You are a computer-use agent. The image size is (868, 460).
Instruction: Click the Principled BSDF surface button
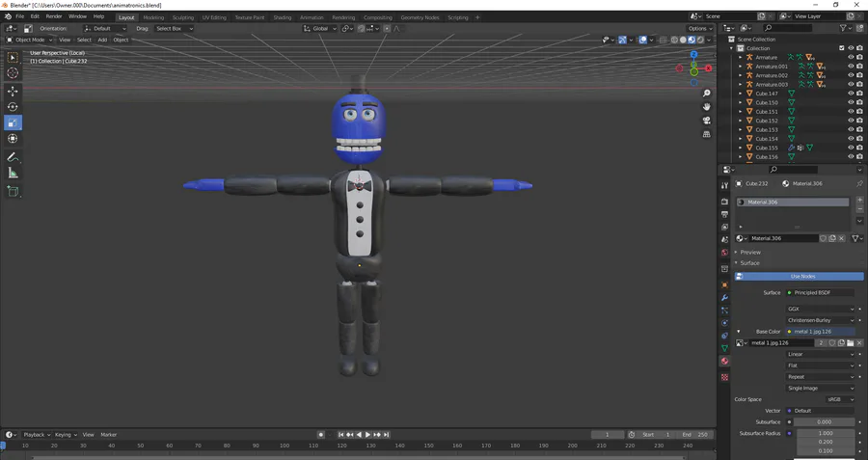821,293
